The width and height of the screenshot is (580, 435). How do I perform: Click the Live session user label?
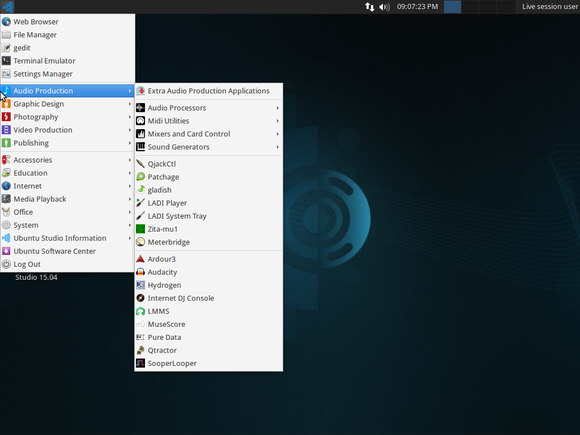[550, 7]
